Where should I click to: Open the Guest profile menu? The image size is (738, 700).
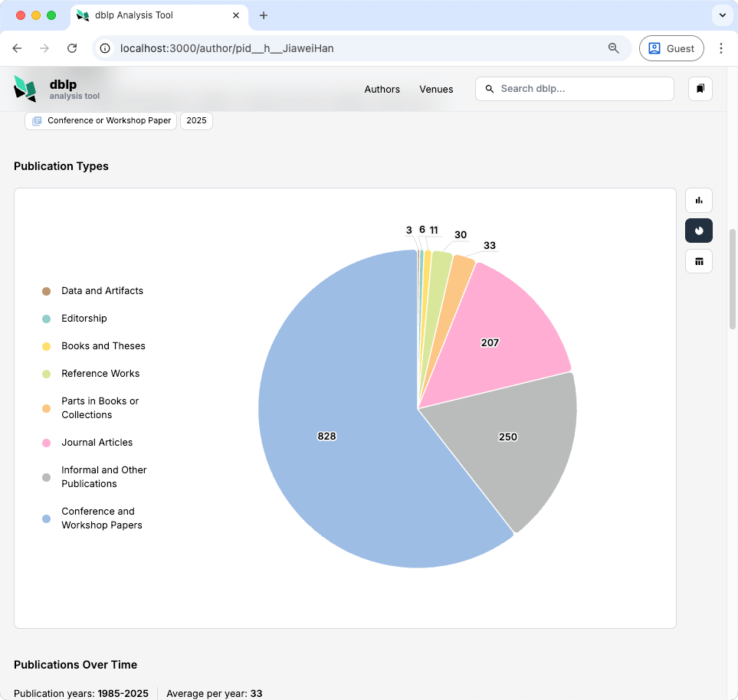point(671,48)
